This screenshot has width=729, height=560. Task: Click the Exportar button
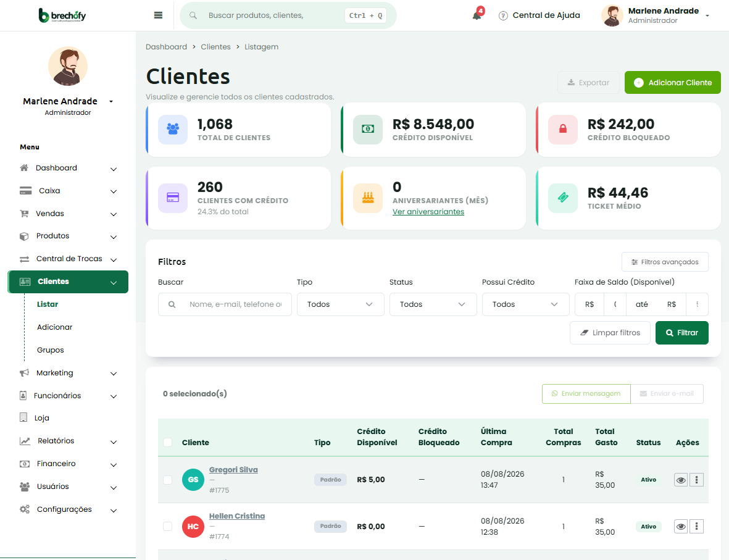coord(588,82)
